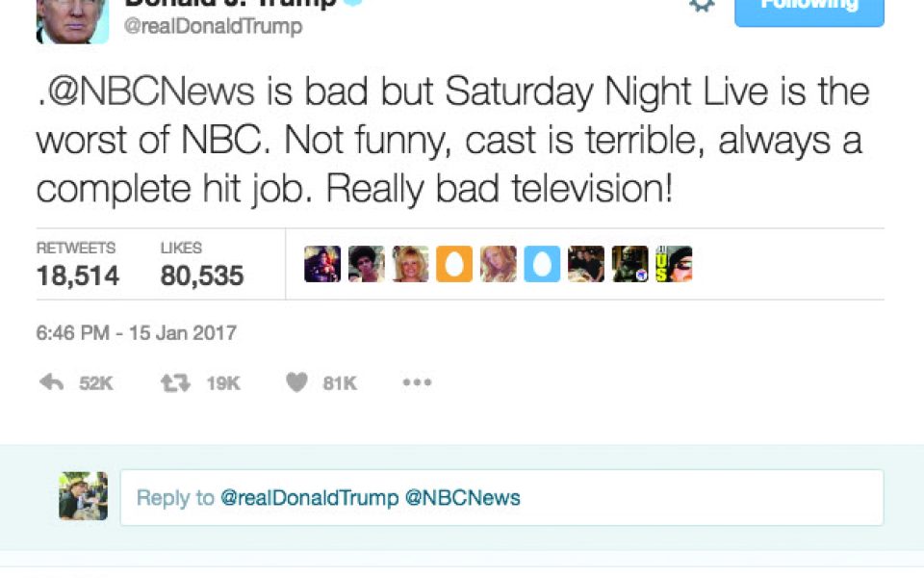Click the retweet icon
This screenshot has height=578, width=924.
tap(175, 382)
